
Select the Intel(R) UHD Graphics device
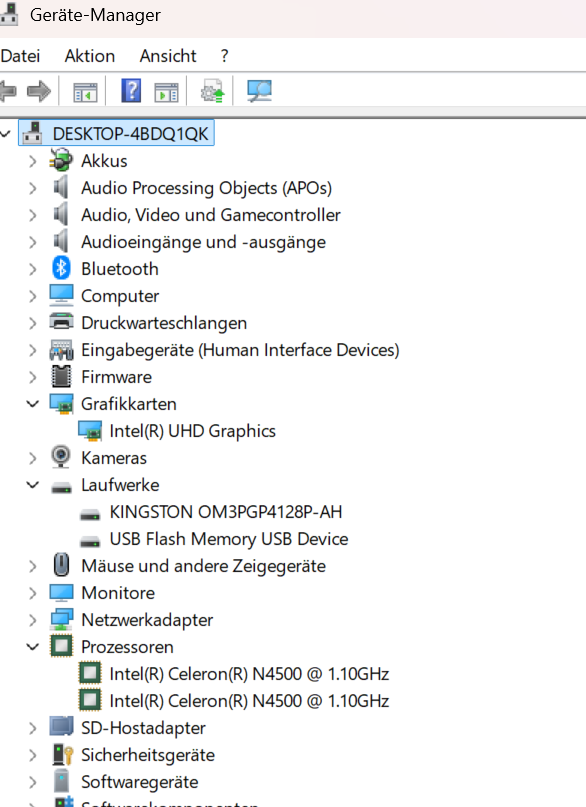click(x=192, y=431)
